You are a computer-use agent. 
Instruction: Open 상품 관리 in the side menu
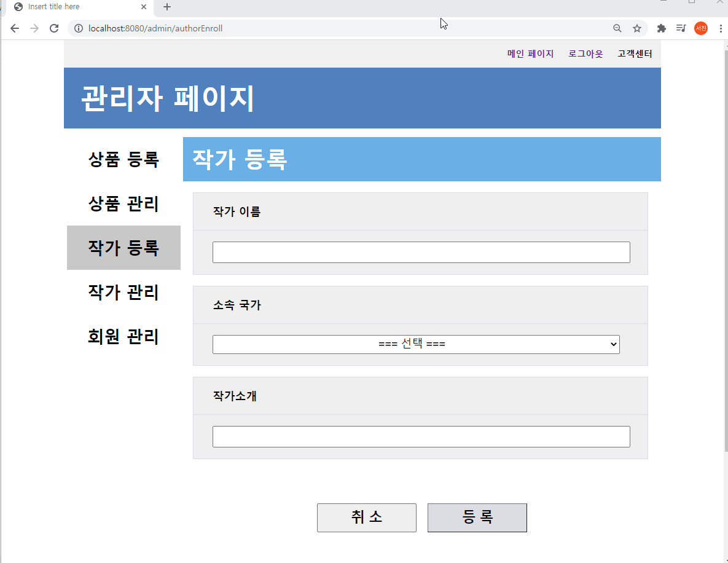coord(123,203)
